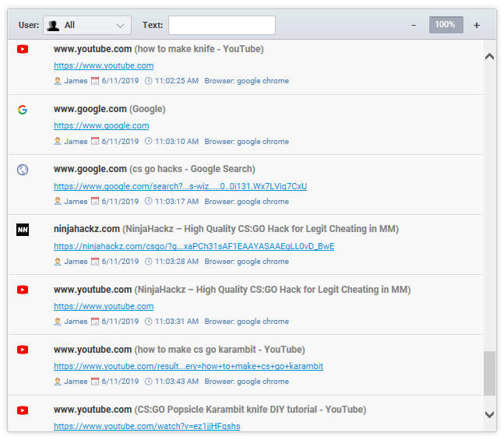Open the youtube.com/watch?v=ez1jjHFqshs link
The width and height of the screenshot is (504, 440).
tap(146, 426)
